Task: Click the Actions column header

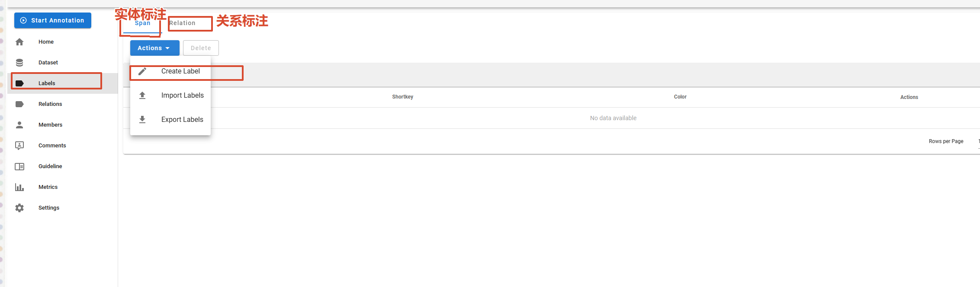Action: click(909, 97)
